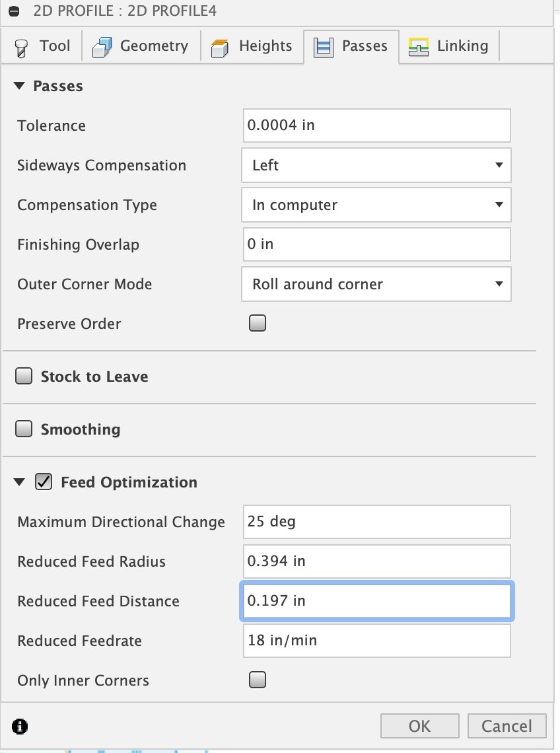Collapse the Feed Optimization section triangle
Image resolution: width=560 pixels, height=753 pixels.
click(x=19, y=482)
